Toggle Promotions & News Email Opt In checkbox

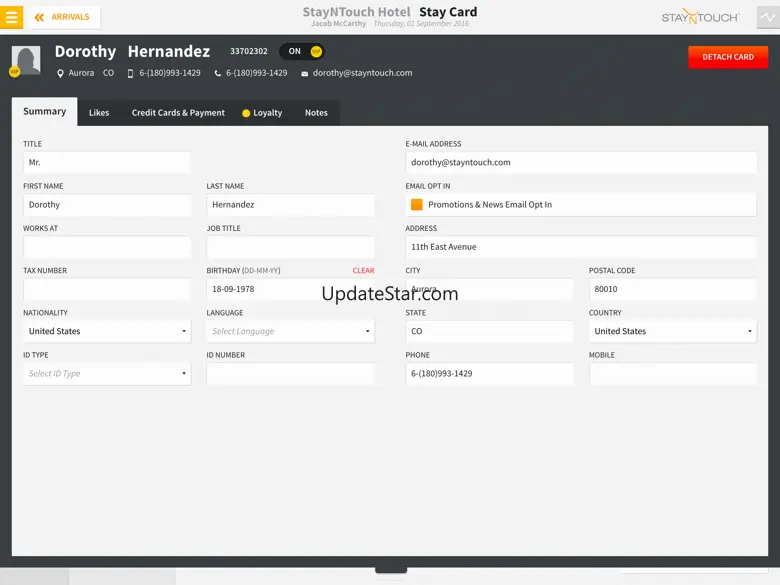tap(417, 204)
